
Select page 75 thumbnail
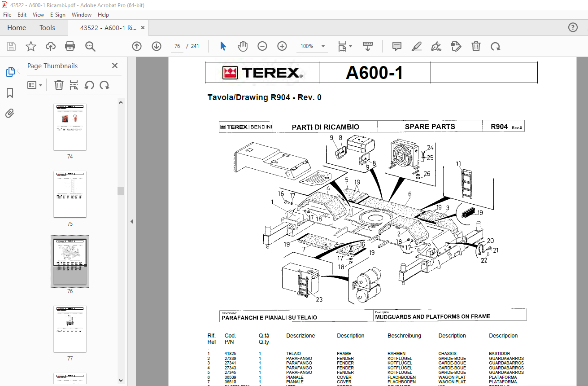pyautogui.click(x=70, y=194)
